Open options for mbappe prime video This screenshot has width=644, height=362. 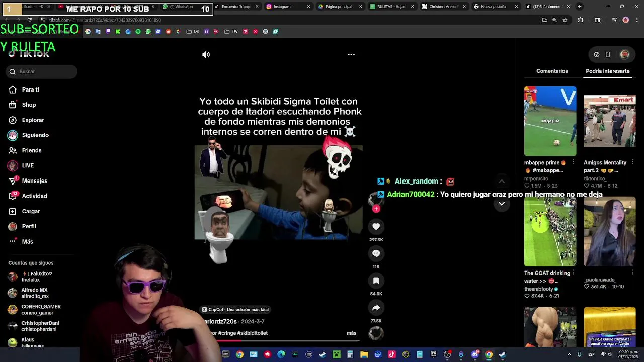click(x=573, y=162)
